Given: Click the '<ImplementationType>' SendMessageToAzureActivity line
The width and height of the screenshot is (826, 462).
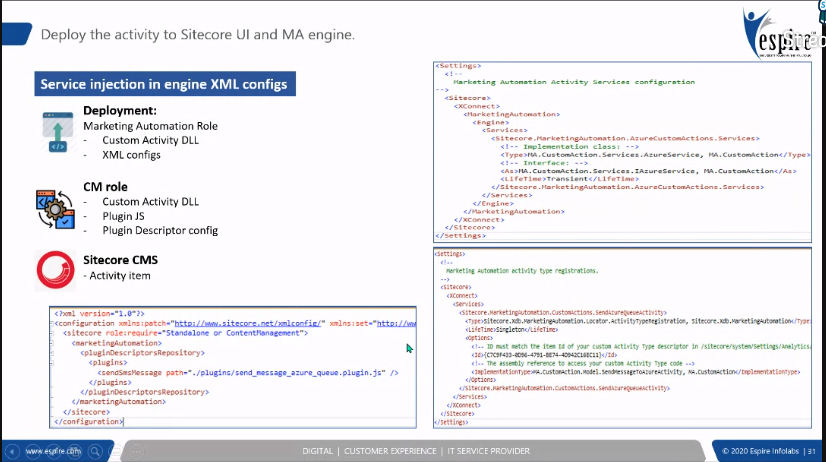Looking at the screenshot, I should (635, 372).
